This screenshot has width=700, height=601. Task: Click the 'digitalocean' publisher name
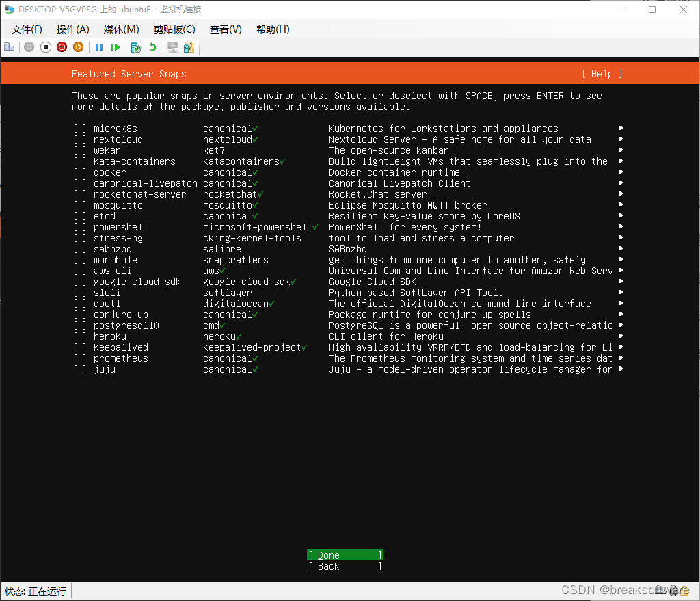pyautogui.click(x=236, y=304)
